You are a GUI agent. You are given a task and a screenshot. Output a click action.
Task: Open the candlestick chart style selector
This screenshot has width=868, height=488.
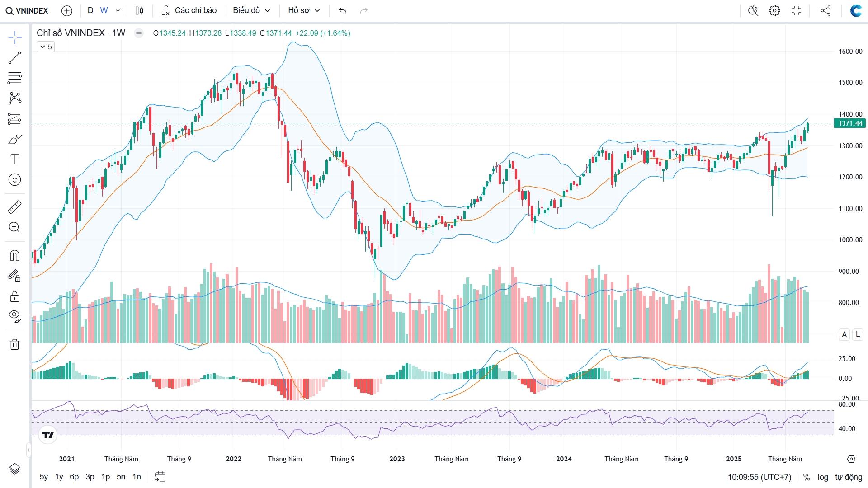pyautogui.click(x=139, y=10)
